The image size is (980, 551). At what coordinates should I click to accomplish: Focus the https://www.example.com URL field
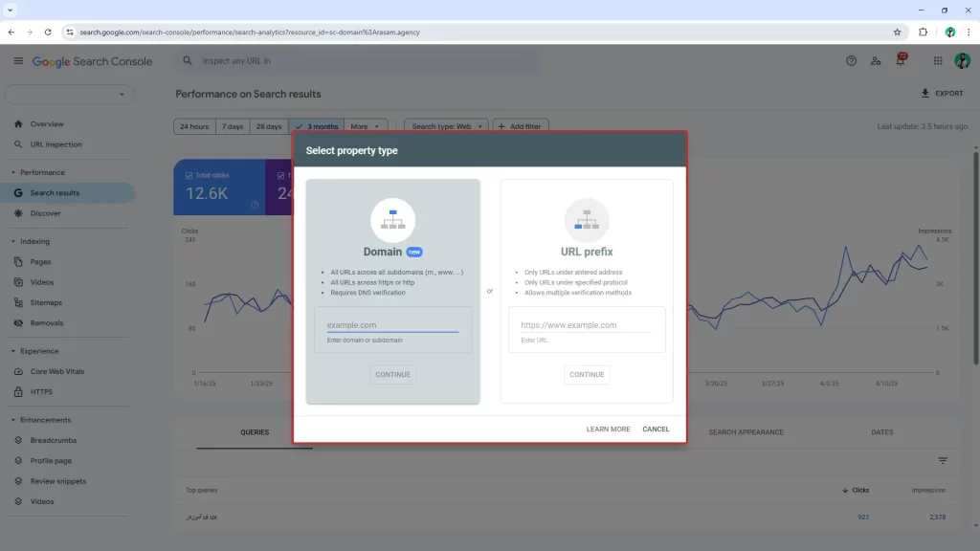pyautogui.click(x=587, y=325)
